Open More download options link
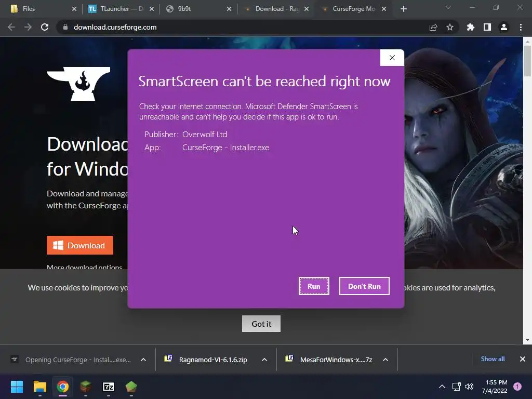The height and width of the screenshot is (399, 532). [85, 268]
